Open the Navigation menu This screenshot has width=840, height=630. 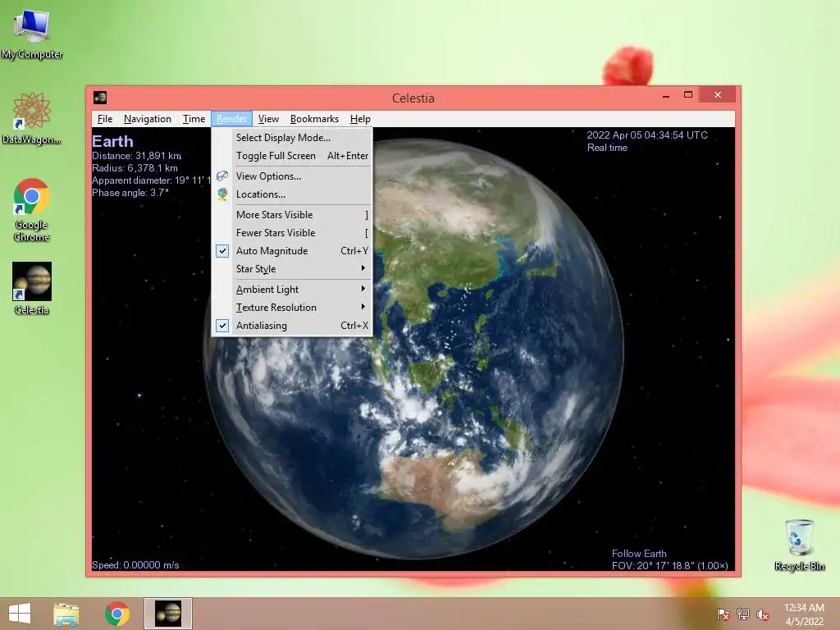point(148,119)
